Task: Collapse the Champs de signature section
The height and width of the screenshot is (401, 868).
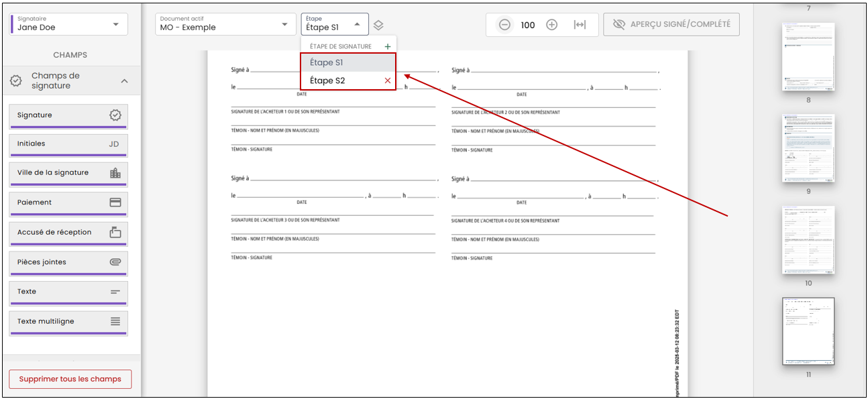Action: (124, 81)
